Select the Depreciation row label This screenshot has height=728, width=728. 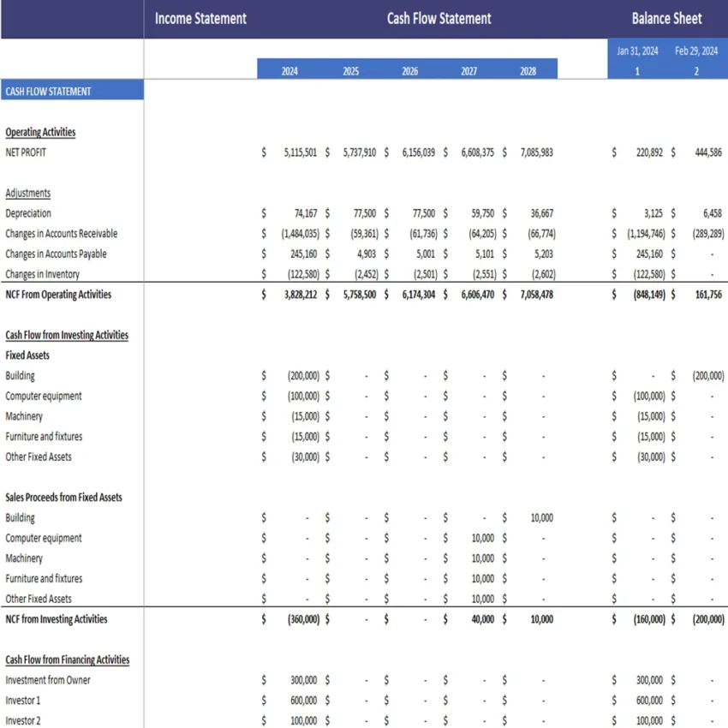28,213
